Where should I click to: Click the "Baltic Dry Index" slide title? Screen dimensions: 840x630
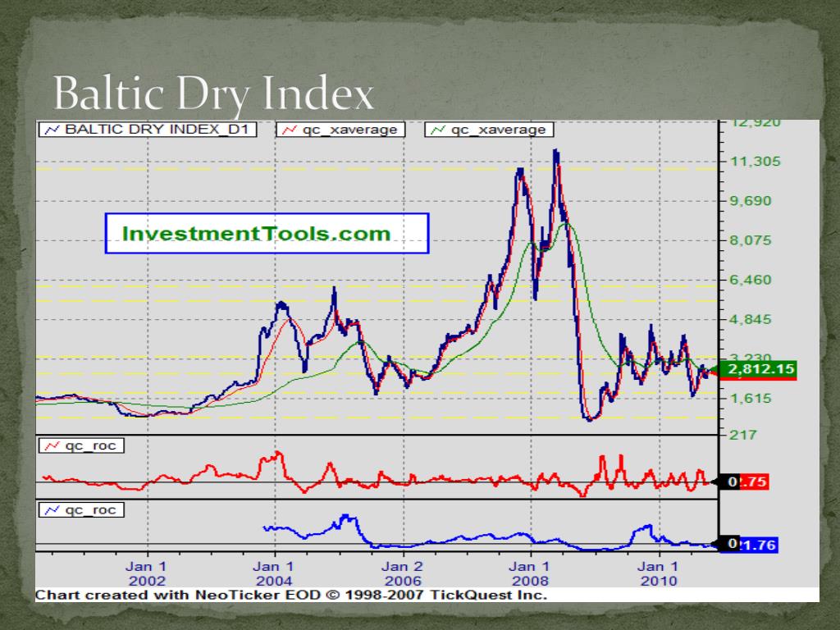[x=213, y=94]
